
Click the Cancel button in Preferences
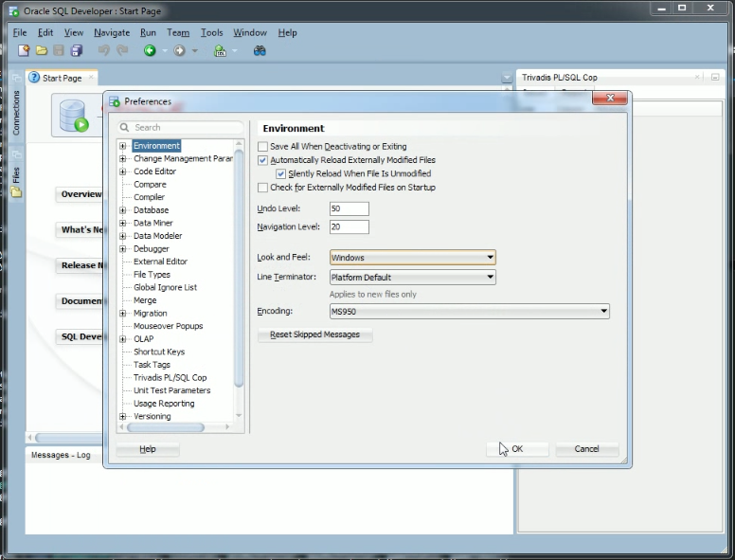click(x=587, y=449)
